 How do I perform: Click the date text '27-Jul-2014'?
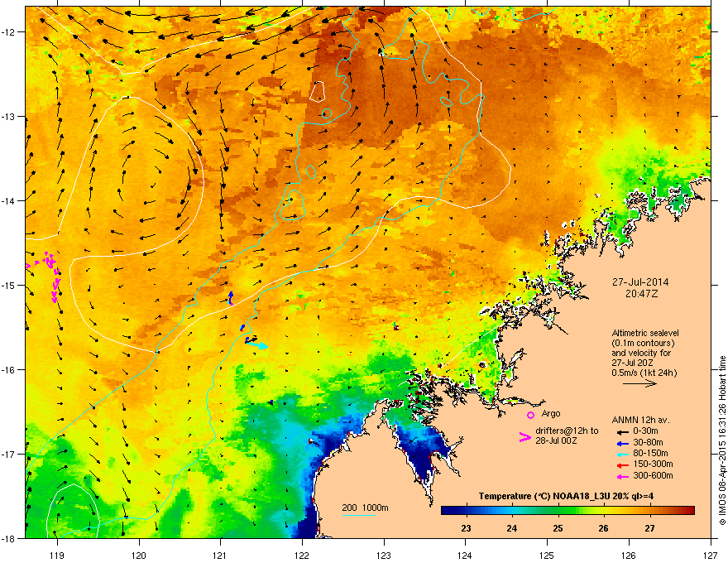click(x=640, y=282)
